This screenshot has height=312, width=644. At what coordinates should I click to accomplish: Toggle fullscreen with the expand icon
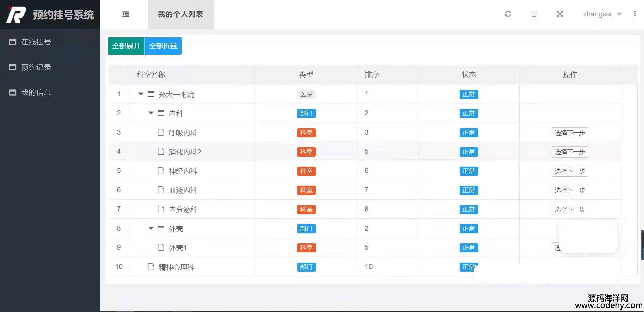[x=560, y=14]
